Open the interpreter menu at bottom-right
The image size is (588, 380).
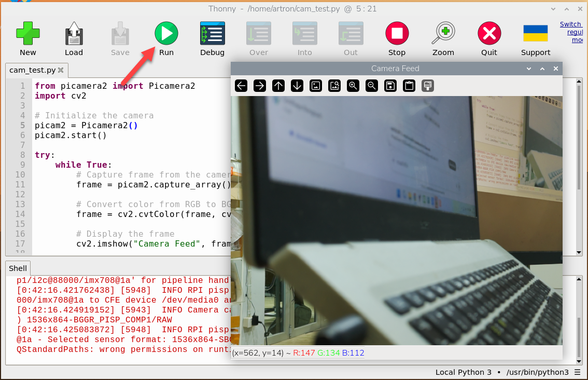point(578,372)
